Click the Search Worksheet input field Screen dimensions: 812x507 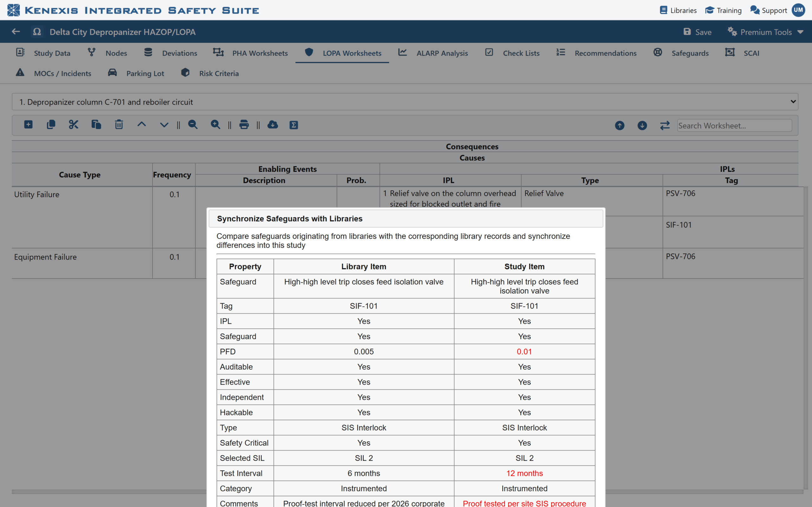tap(735, 125)
